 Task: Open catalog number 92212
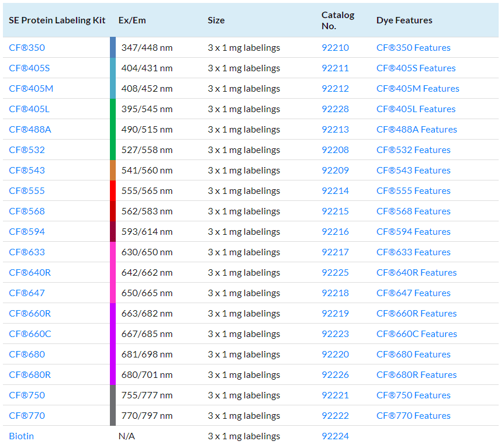pos(335,89)
